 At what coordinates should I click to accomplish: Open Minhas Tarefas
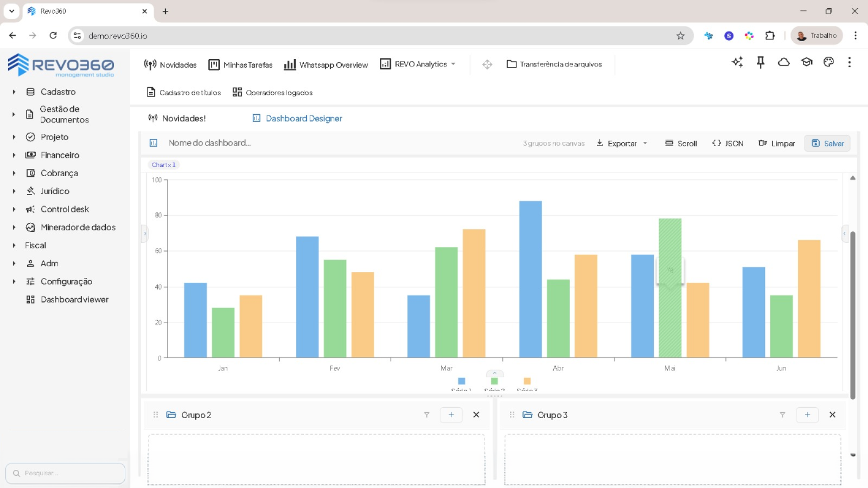coord(241,65)
